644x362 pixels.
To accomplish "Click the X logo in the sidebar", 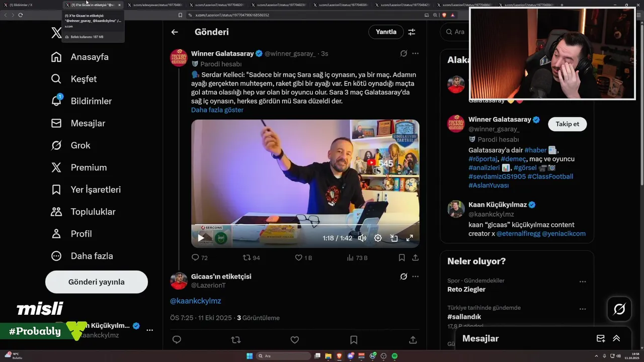I will point(56,33).
